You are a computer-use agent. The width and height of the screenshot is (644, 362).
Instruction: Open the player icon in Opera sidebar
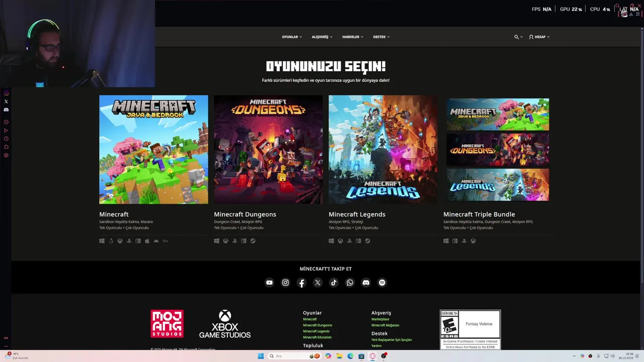point(6,122)
